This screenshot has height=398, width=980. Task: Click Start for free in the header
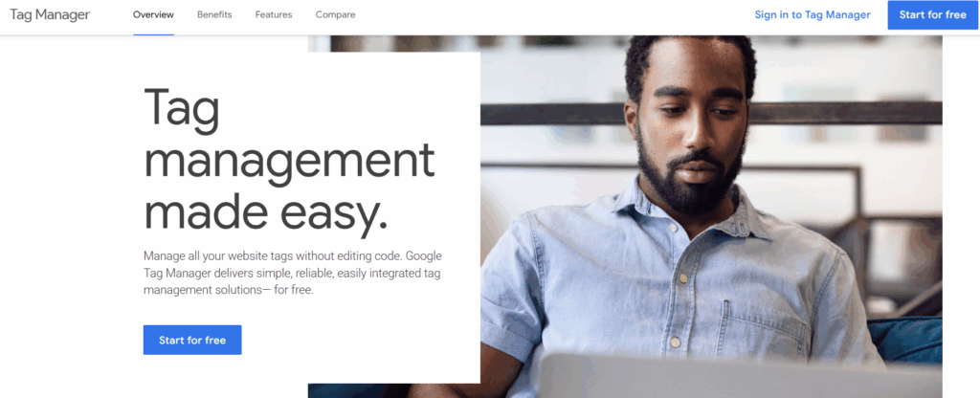pos(932,15)
